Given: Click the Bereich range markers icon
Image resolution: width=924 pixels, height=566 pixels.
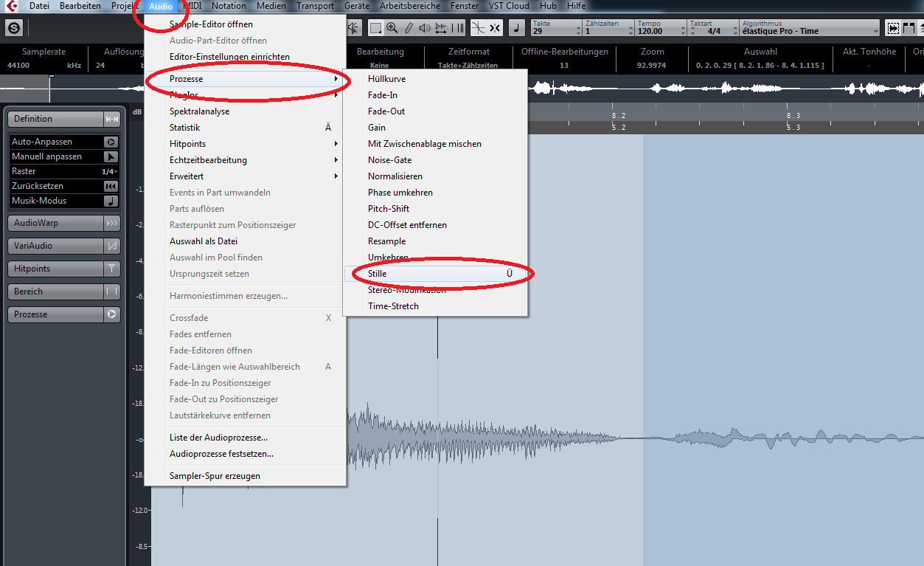Looking at the screenshot, I should 111,291.
